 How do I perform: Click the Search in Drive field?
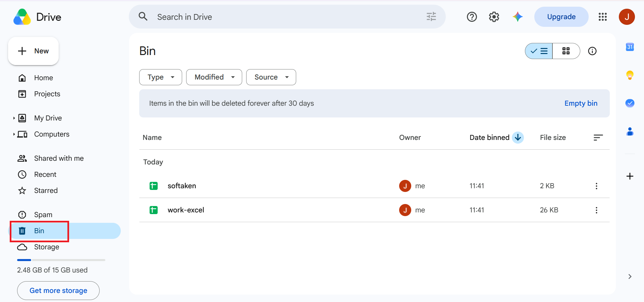pos(287,17)
